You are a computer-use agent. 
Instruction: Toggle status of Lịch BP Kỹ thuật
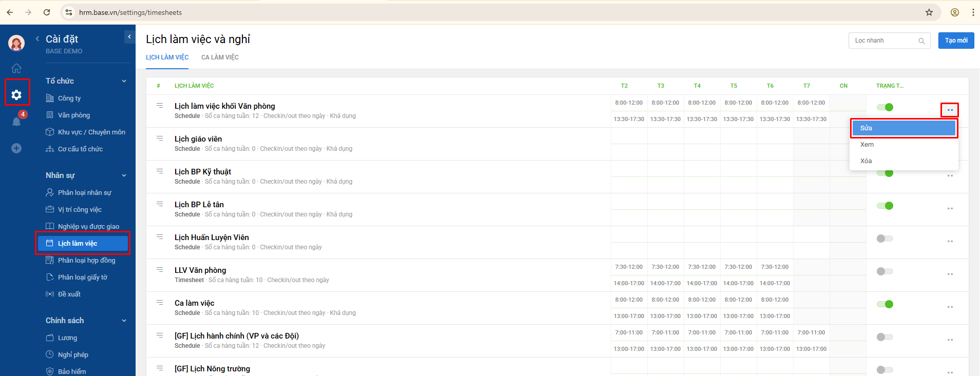885,173
